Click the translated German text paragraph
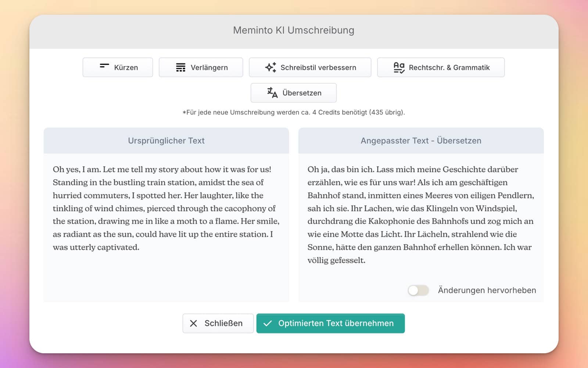Viewport: 588px width, 368px height. click(x=421, y=215)
